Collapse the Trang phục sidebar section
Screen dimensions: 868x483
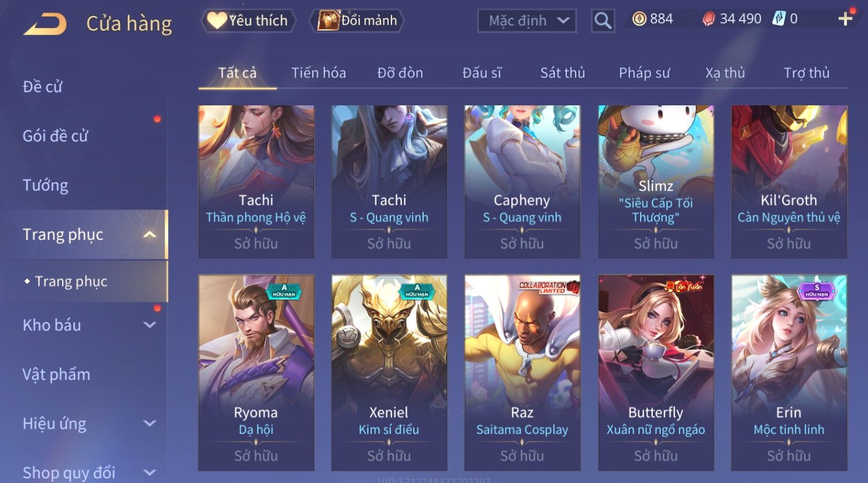pos(150,234)
